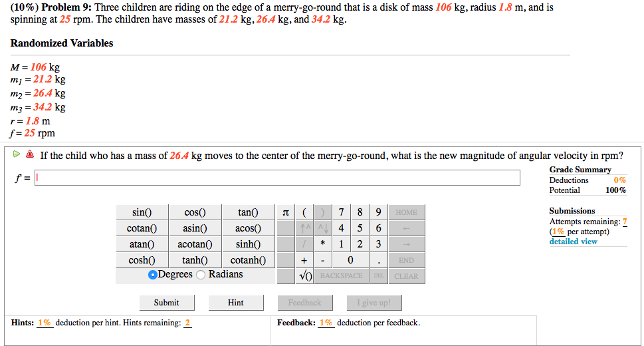Screen dimensions: 644x346
Task: Insert the acos() function
Action: 249,228
